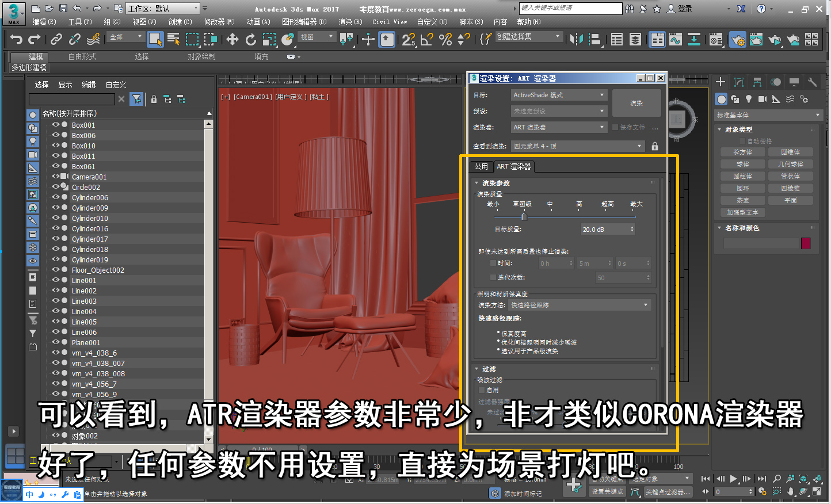Click the object name input field
Screen dimensions: 831x504
(x=761, y=243)
